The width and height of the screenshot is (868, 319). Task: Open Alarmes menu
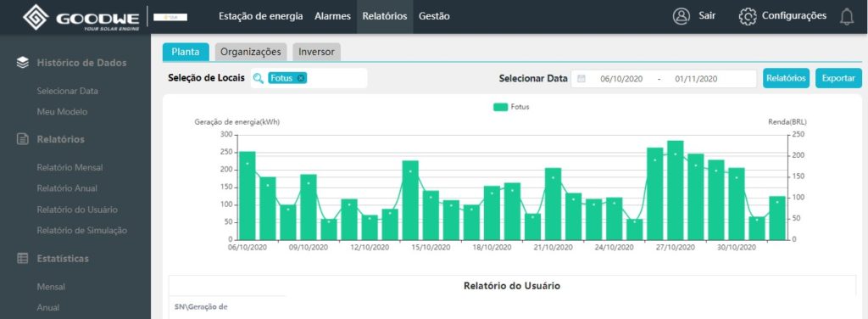tap(332, 16)
